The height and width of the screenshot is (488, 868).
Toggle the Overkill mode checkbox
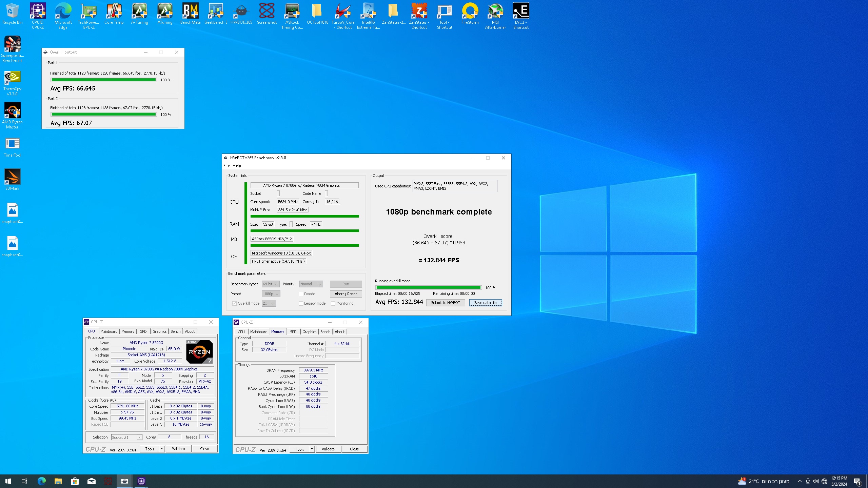coord(234,303)
